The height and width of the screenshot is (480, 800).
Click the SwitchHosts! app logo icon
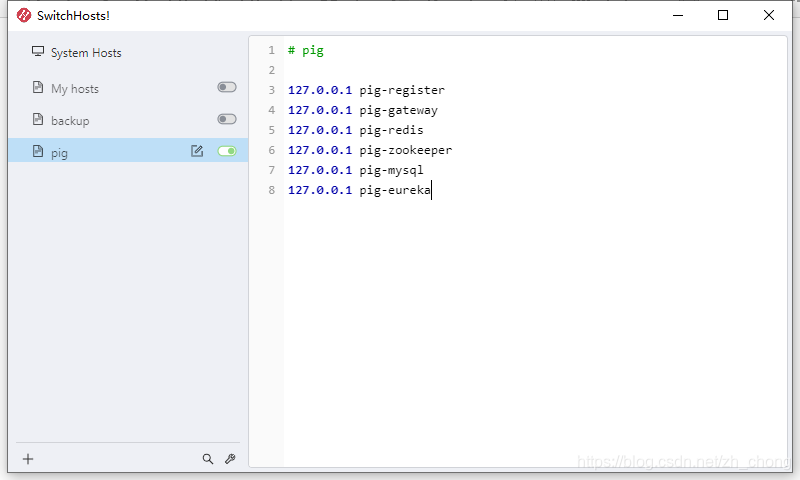24,15
